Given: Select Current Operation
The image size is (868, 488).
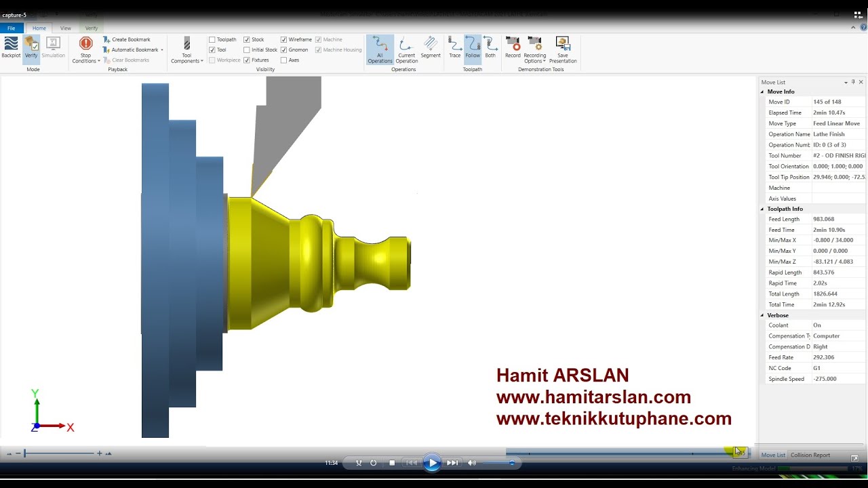Looking at the screenshot, I should 406,50.
